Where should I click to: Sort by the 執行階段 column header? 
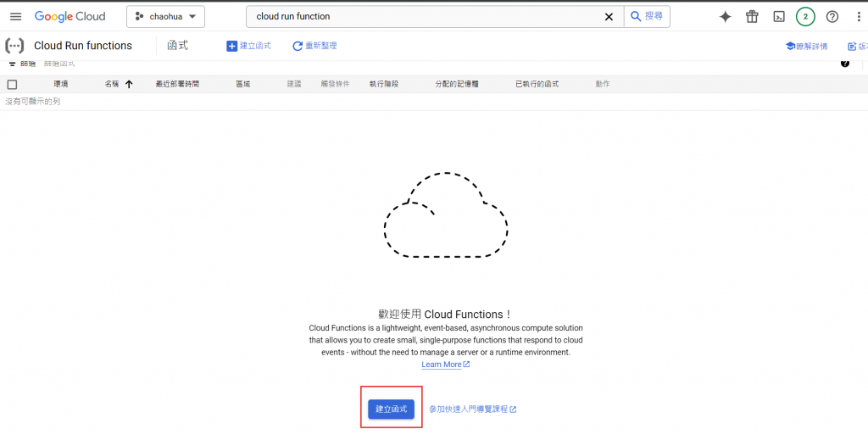[384, 84]
